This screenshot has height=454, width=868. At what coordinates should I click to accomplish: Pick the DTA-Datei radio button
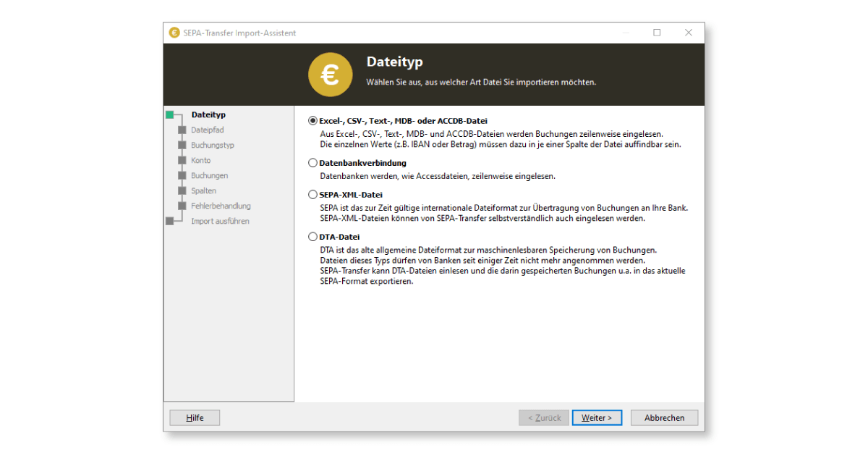[x=313, y=237]
